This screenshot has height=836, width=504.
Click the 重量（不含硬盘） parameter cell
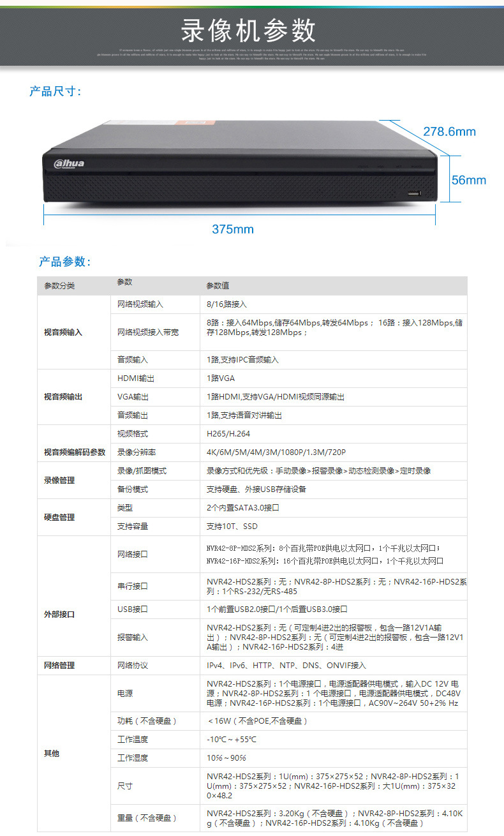tap(155, 818)
